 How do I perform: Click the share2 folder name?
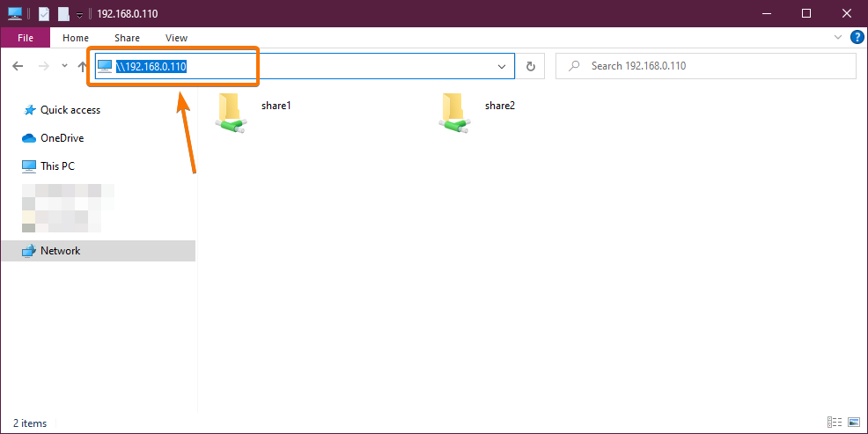pyautogui.click(x=500, y=105)
